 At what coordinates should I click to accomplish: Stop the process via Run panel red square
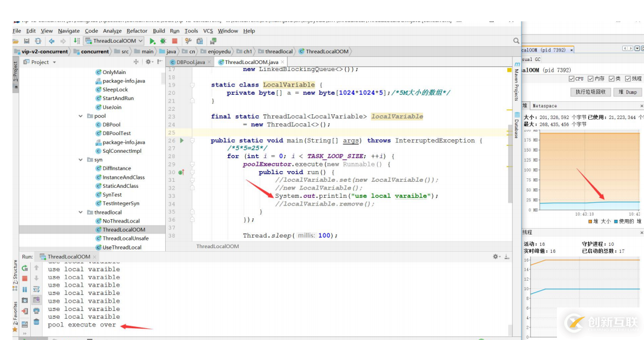(x=25, y=278)
